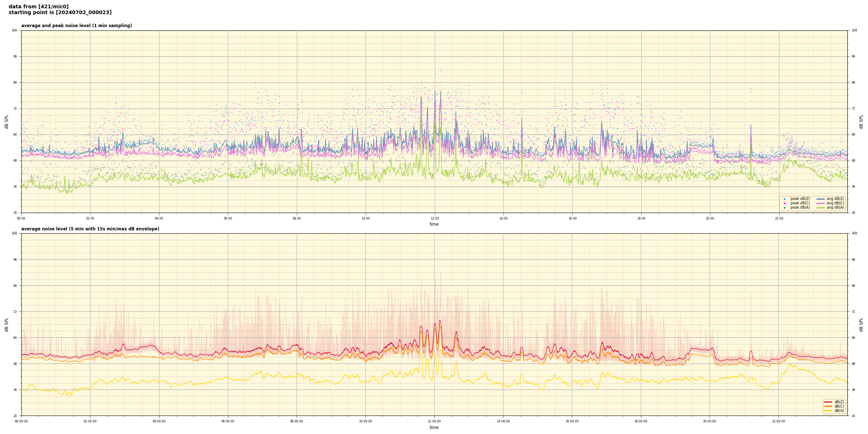The height and width of the screenshot is (434, 868).
Task: Click the starting point timestamp text
Action: click(x=60, y=13)
